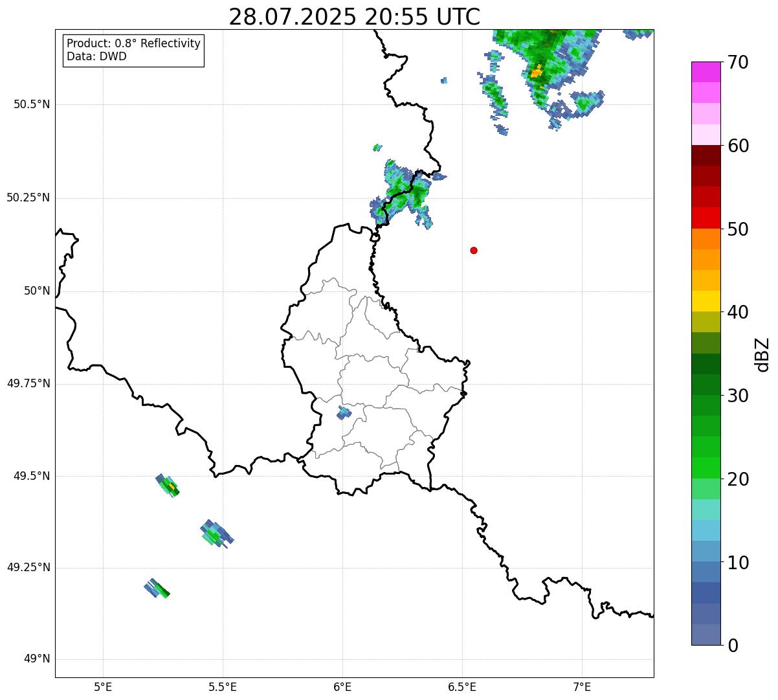
Task: Click the 49.5°N latitude label
Action: coord(32,476)
